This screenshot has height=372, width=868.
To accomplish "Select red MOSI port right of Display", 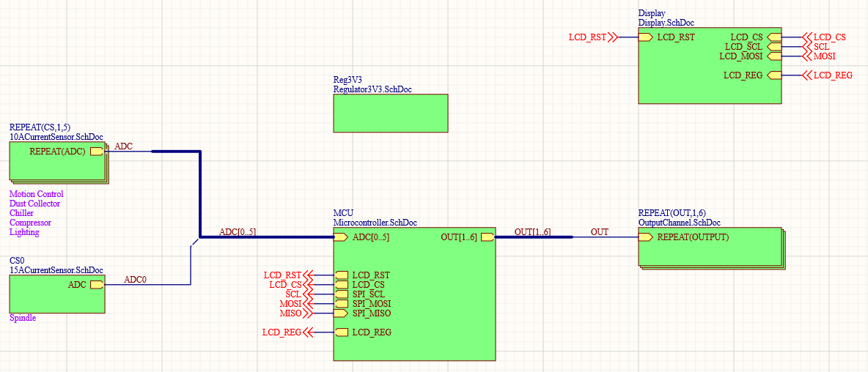I will tap(818, 56).
